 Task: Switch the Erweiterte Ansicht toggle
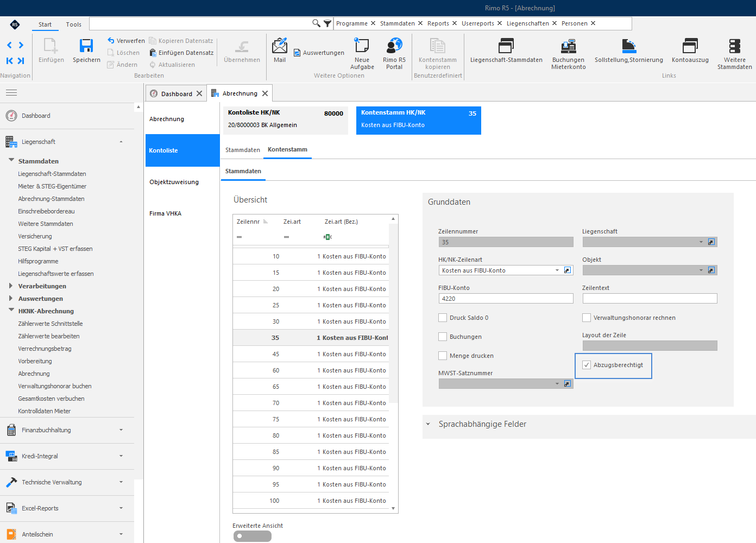pos(253,536)
